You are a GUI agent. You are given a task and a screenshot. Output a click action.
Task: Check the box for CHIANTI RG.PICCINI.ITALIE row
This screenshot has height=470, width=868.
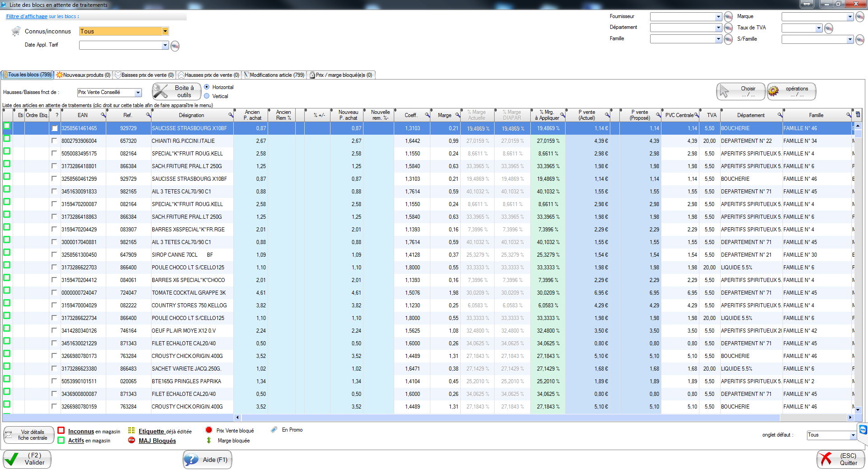click(x=55, y=141)
